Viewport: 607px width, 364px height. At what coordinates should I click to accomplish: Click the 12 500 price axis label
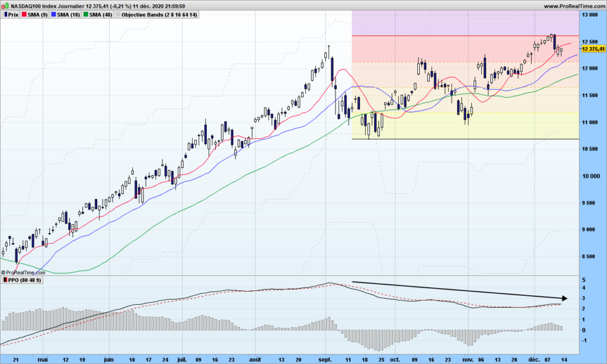[x=590, y=42]
